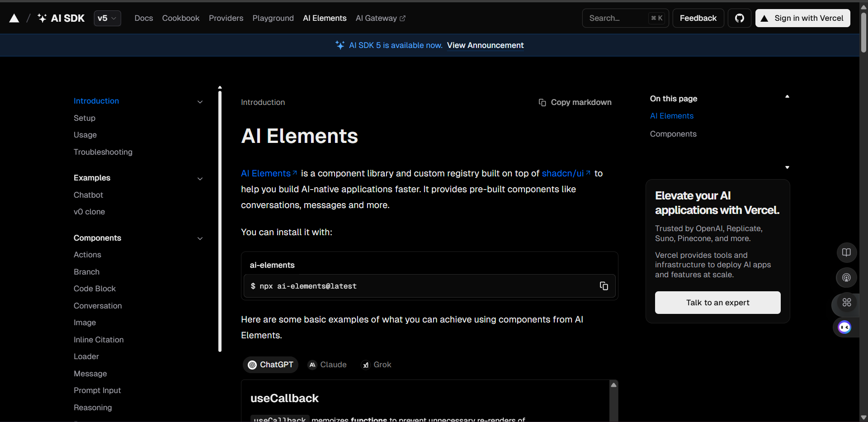Copy the npx ai-elements install command
The image size is (868, 422).
(604, 286)
